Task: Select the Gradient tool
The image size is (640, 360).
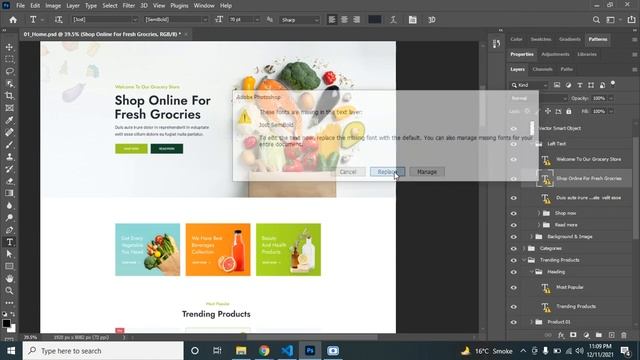Action: [x=9, y=193]
